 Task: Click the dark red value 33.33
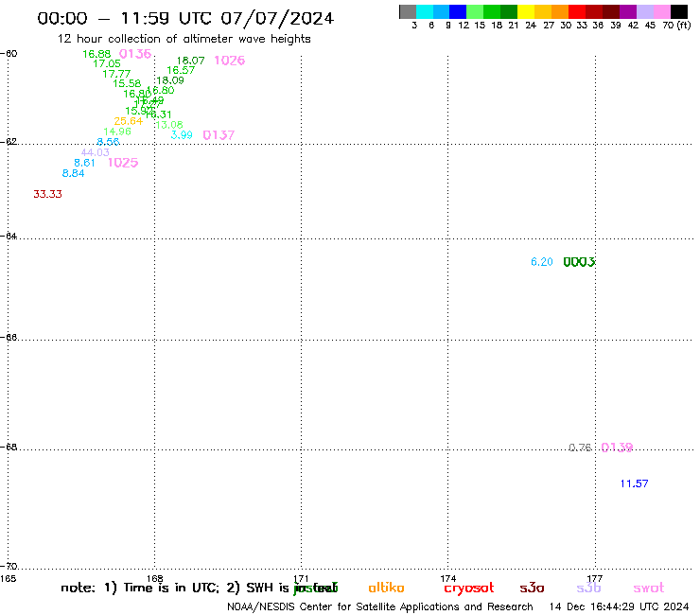click(47, 194)
